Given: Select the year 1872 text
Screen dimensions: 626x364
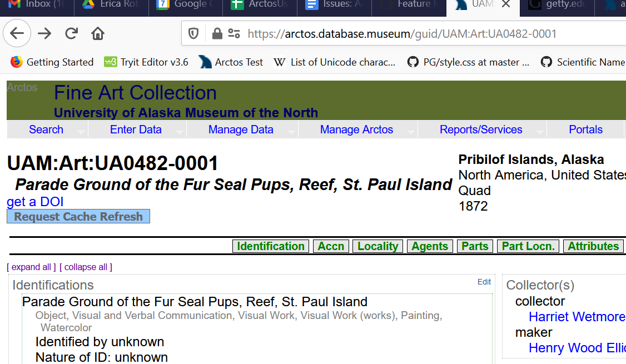Looking at the screenshot, I should coord(473,206).
